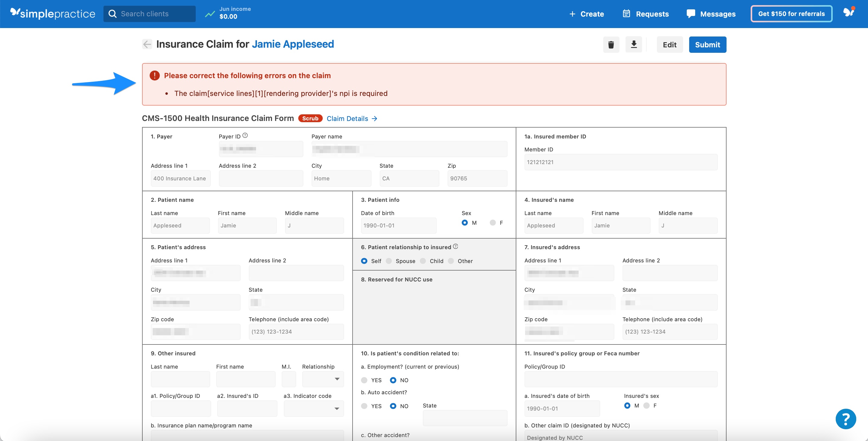Open the butterfly account menu icon
This screenshot has height=441, width=868.
tap(848, 12)
